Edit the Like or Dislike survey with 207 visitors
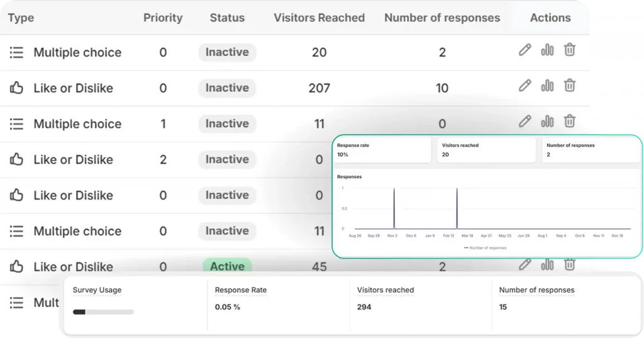644x338 pixels. tap(525, 86)
